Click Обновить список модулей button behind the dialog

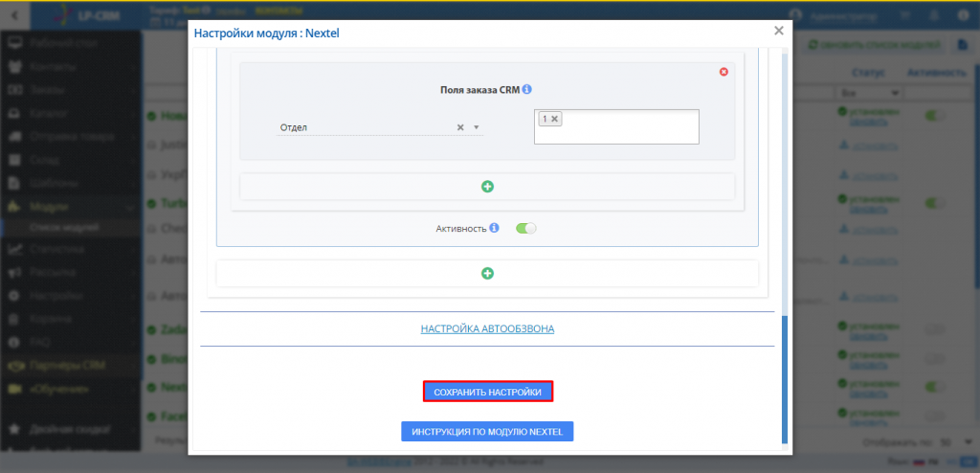874,45
